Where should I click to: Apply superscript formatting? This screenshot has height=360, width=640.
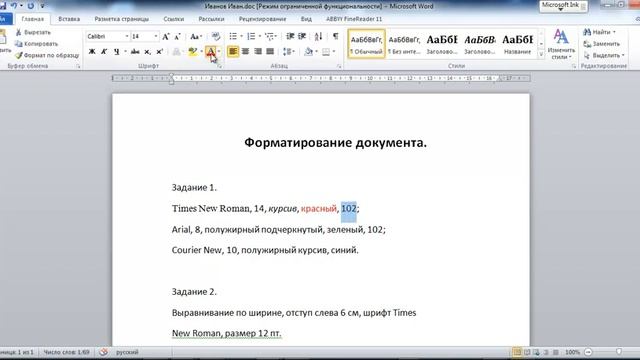click(x=160, y=51)
